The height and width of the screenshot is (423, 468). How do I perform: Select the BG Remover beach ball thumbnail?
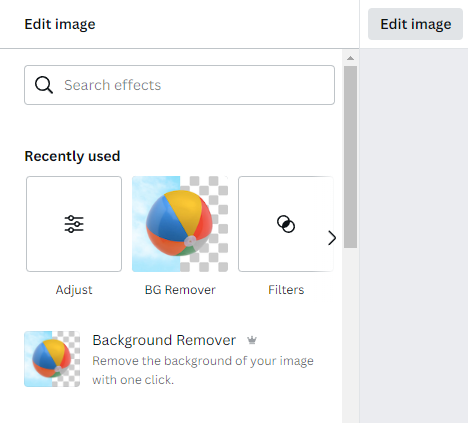click(180, 224)
